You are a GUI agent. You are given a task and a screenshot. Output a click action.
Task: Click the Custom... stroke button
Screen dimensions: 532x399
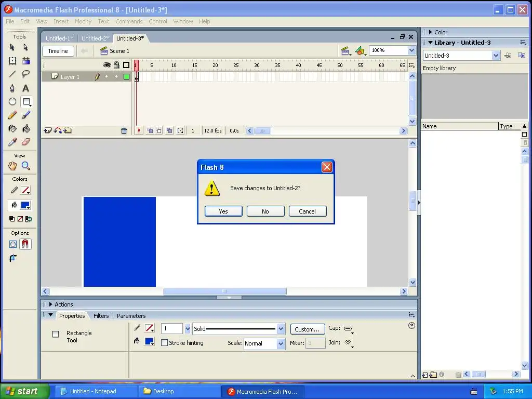(308, 329)
